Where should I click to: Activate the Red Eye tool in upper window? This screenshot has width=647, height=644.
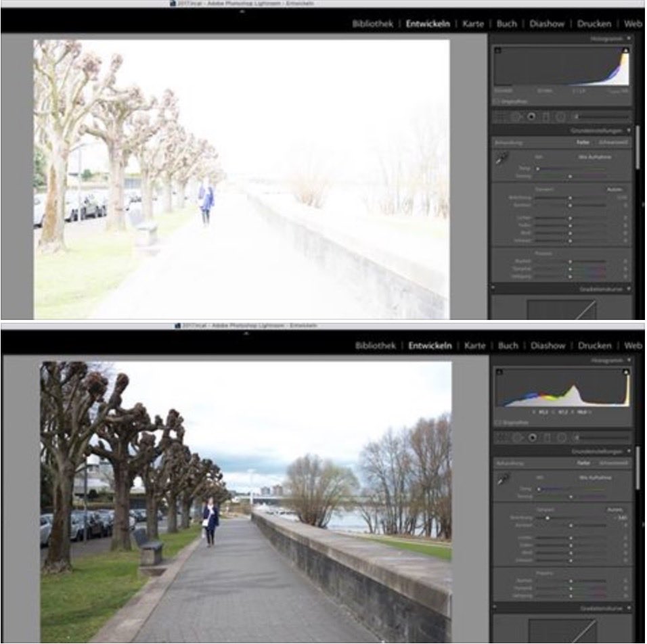(x=532, y=116)
